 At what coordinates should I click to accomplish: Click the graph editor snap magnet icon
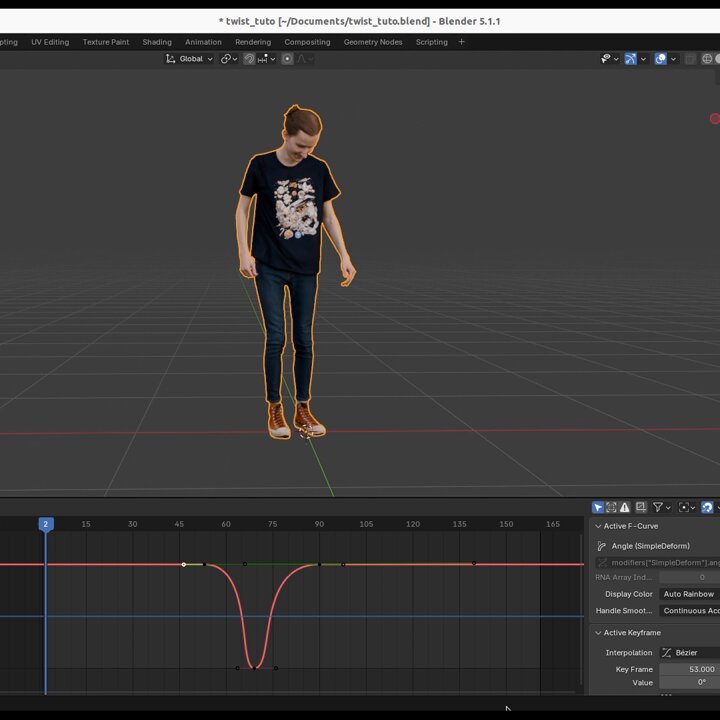(707, 507)
